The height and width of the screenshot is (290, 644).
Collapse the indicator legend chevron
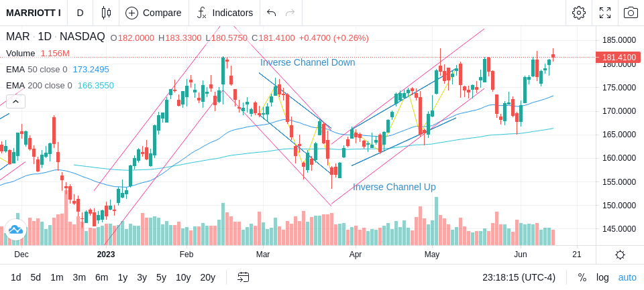point(15,101)
